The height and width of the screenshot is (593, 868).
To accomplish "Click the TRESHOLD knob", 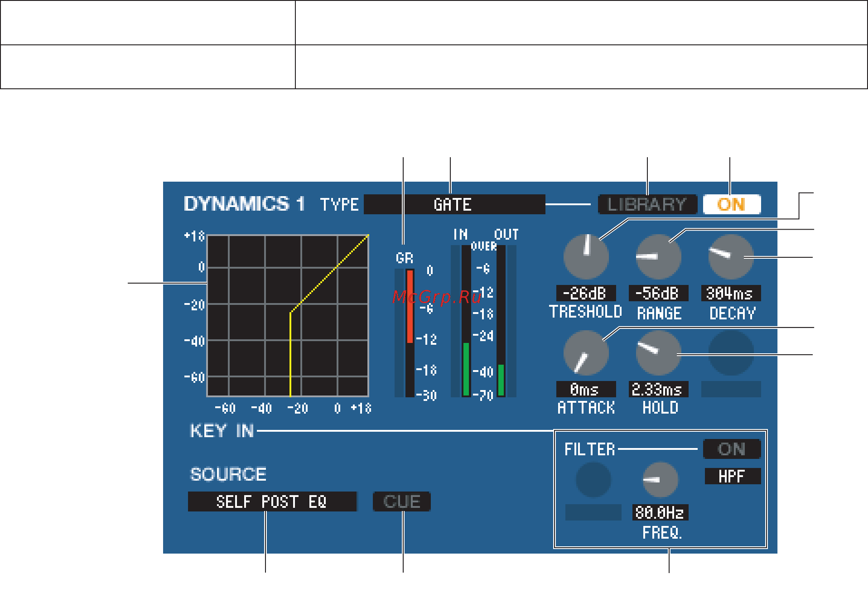I will 586,257.
